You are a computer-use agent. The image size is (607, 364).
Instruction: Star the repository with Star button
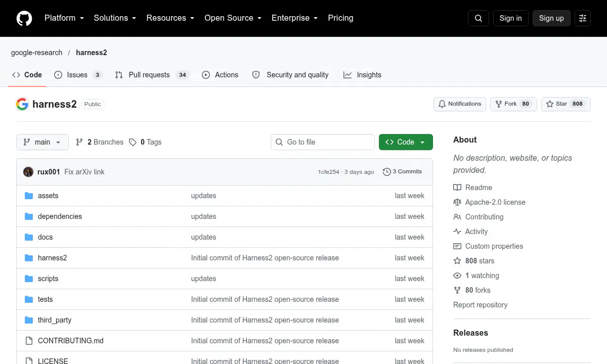coord(566,104)
